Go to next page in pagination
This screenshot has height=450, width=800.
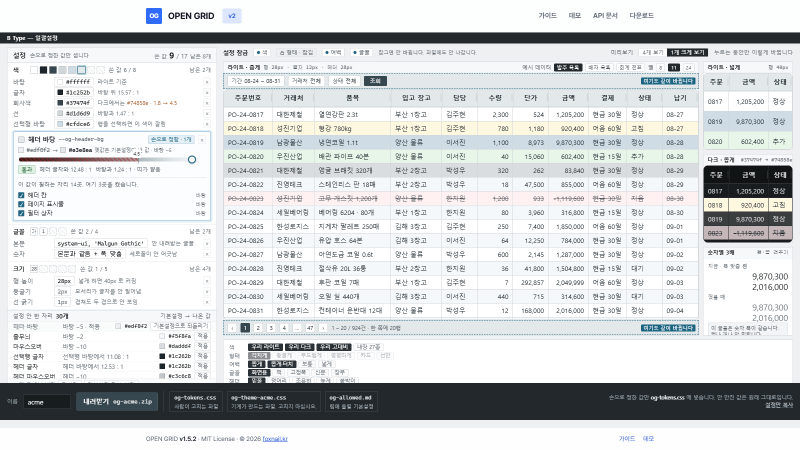pyautogui.click(x=323, y=328)
